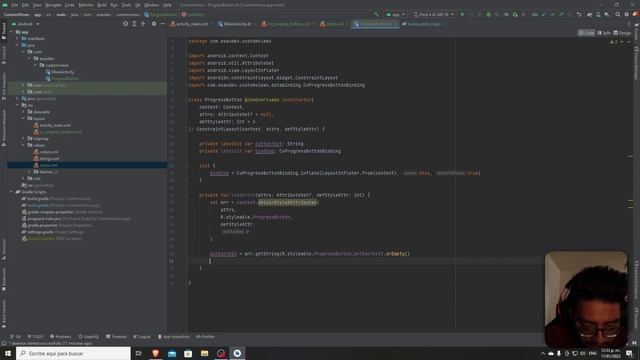Viewport: 640px width, 360px height.
Task: Open the Android project view dropdown
Action: coord(25,24)
